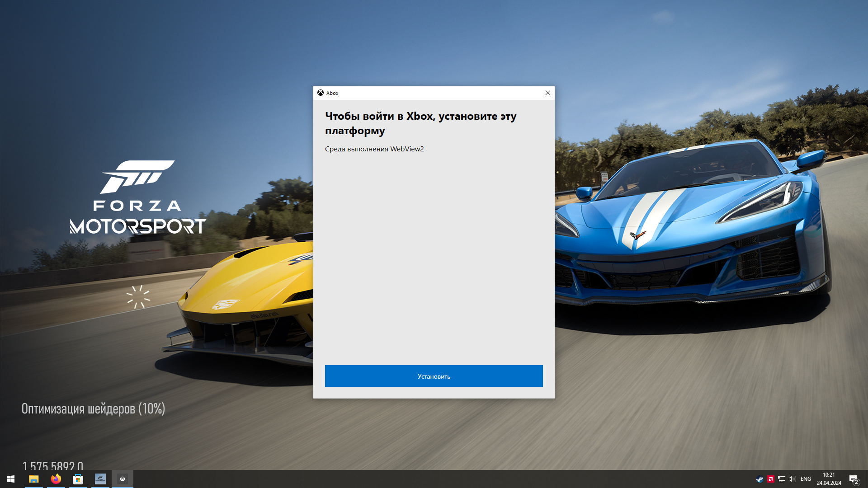
Task: Open network status tray icon
Action: coord(781,479)
